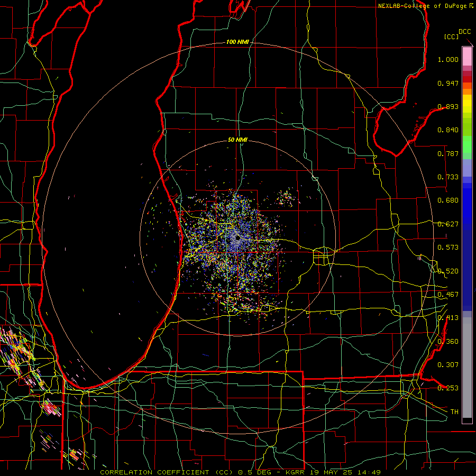Click the Correlation Coefficient caption text
476x476 pixels.
click(240, 472)
